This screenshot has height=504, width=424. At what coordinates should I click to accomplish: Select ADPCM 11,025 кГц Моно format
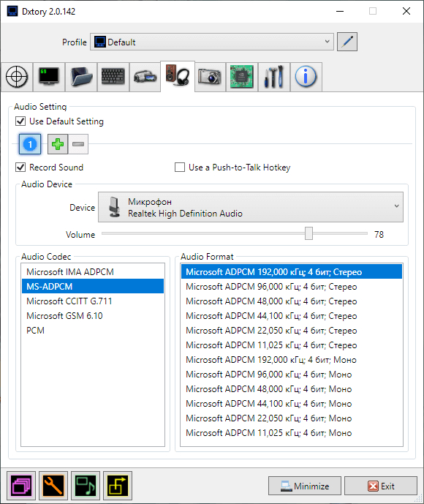(292, 433)
